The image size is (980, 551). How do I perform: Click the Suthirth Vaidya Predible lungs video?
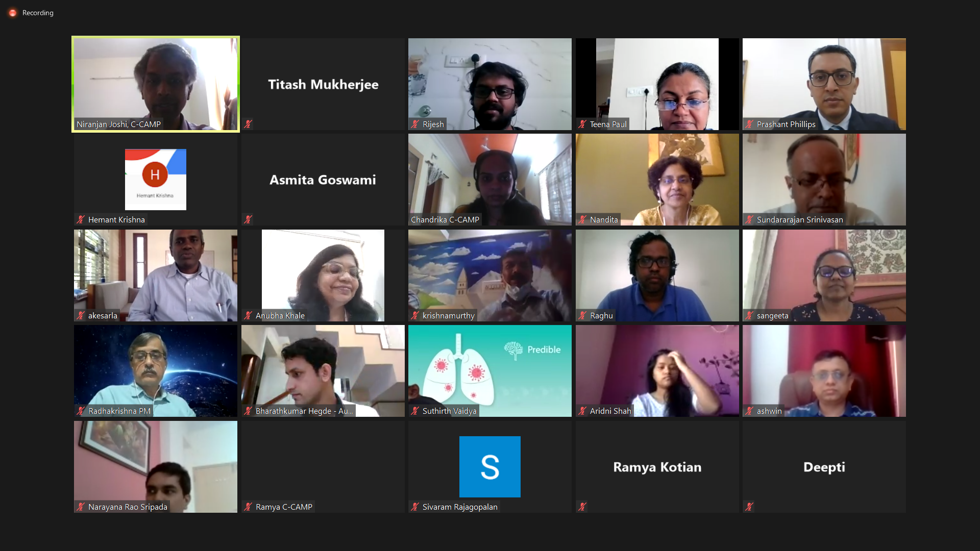pos(490,371)
